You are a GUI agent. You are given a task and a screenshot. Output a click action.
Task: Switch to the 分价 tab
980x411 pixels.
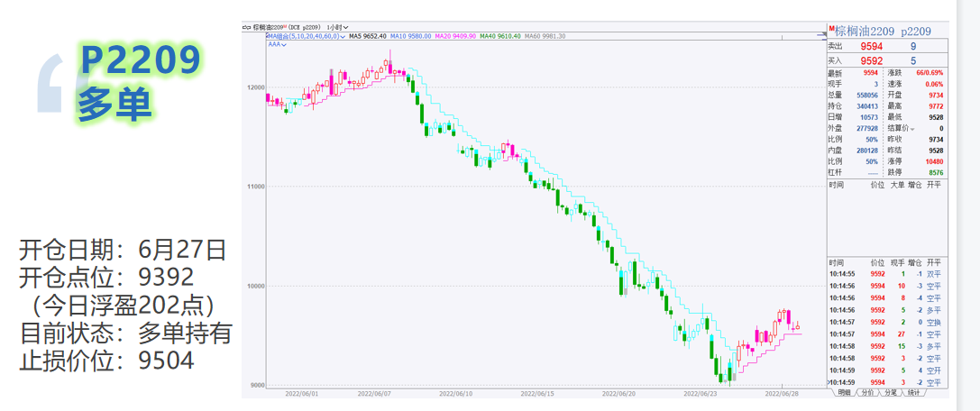pos(866,393)
